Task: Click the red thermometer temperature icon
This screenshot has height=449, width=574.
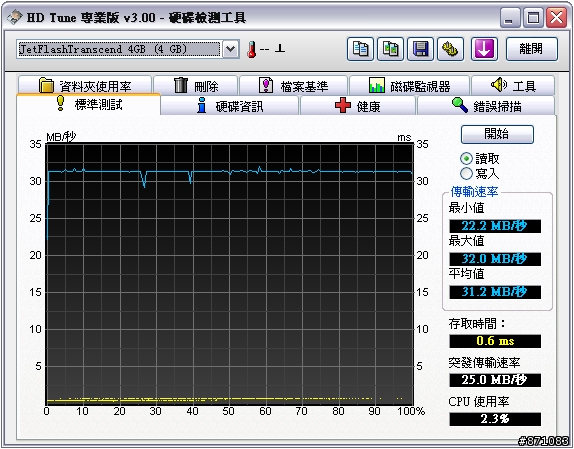Action: click(251, 49)
